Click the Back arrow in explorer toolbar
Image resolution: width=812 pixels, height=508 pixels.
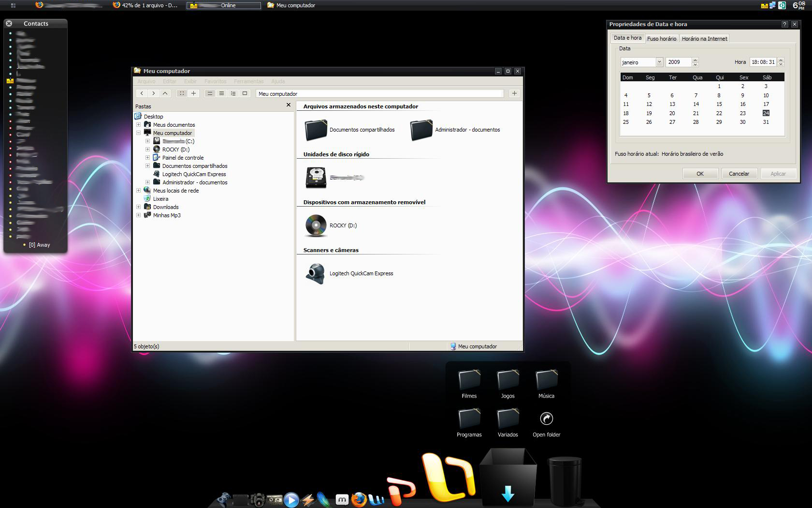142,93
